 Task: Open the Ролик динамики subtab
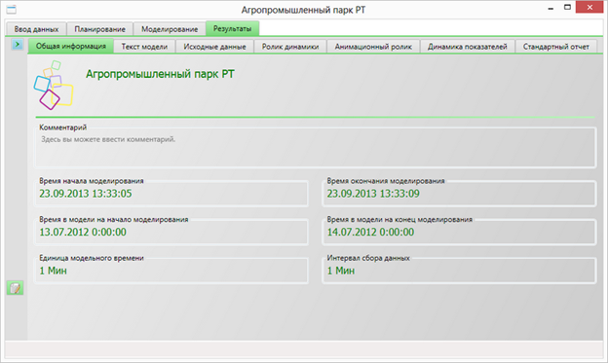pyautogui.click(x=290, y=47)
